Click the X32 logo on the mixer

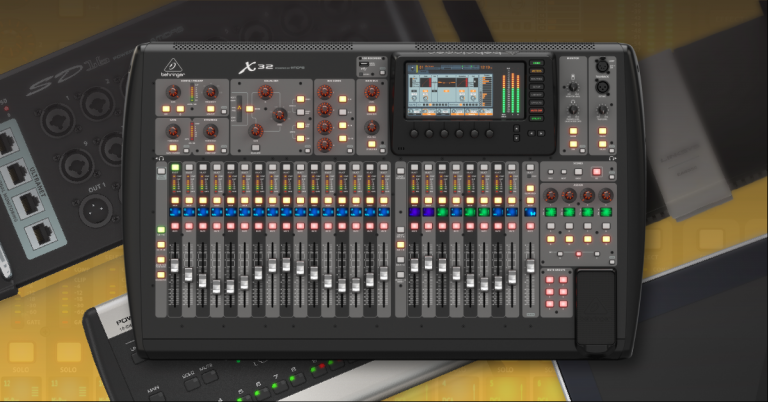click(x=247, y=66)
